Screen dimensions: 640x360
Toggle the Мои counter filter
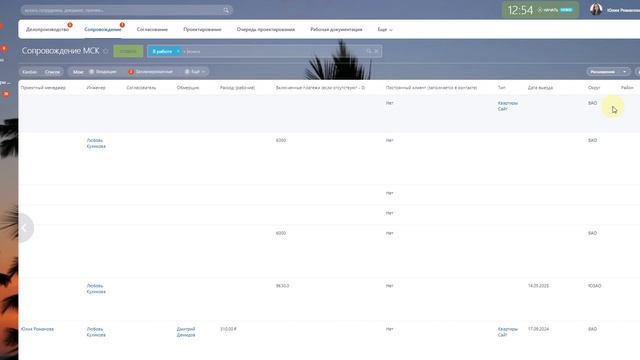[78, 72]
